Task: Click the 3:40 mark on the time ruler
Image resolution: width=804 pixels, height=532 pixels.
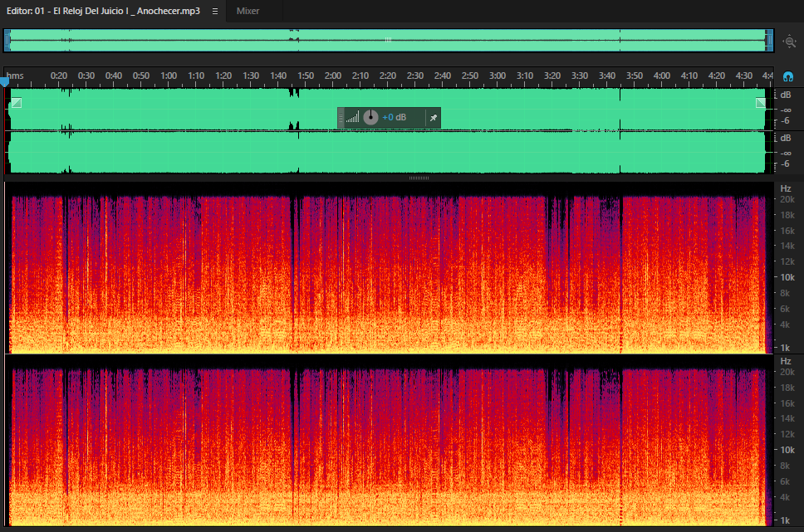Action: (607, 76)
